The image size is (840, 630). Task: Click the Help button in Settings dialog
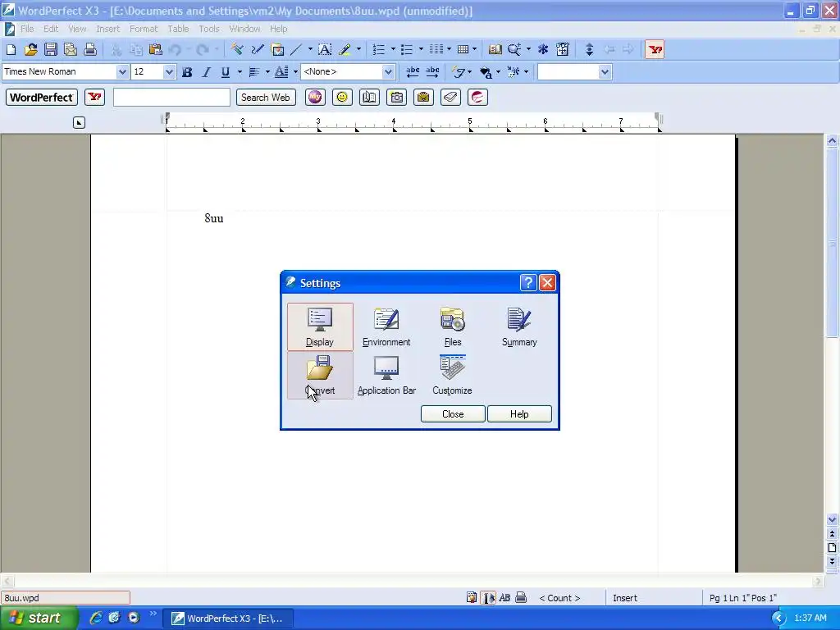coord(519,414)
